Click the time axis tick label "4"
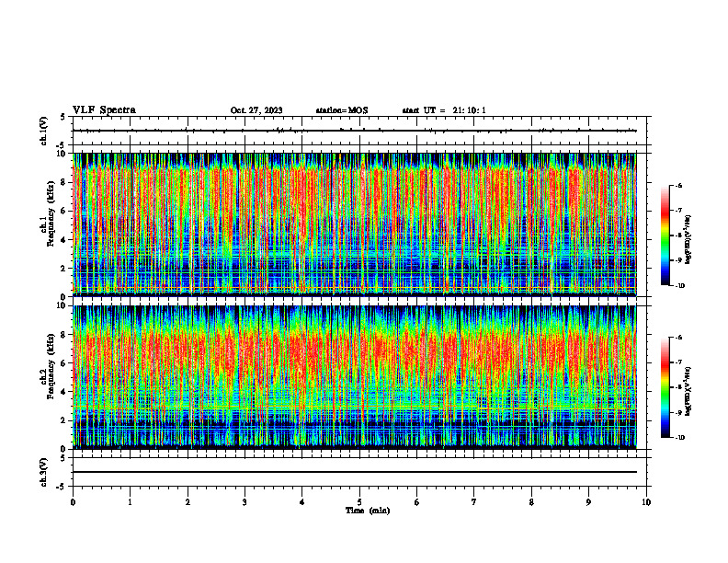 coord(302,502)
